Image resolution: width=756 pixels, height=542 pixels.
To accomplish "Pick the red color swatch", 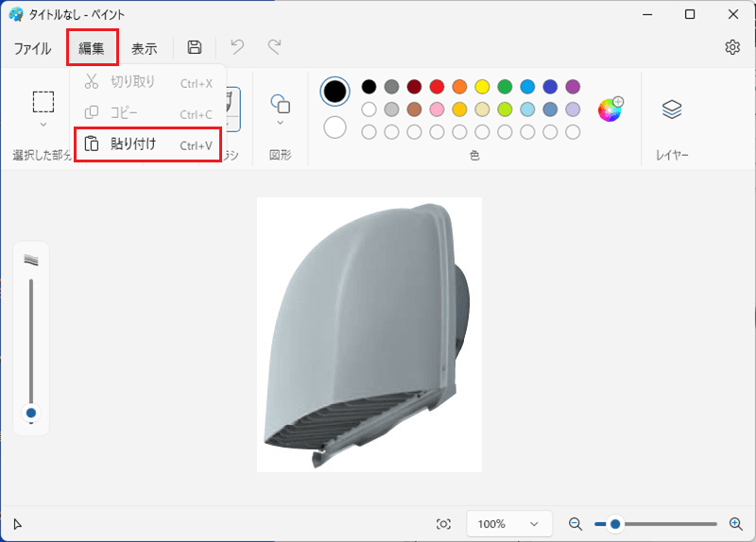I will point(437,87).
